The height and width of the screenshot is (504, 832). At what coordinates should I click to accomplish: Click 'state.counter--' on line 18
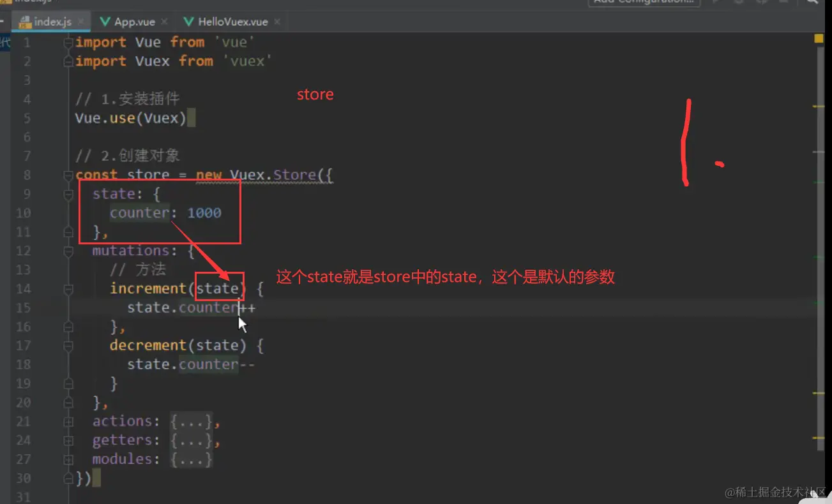click(x=191, y=365)
